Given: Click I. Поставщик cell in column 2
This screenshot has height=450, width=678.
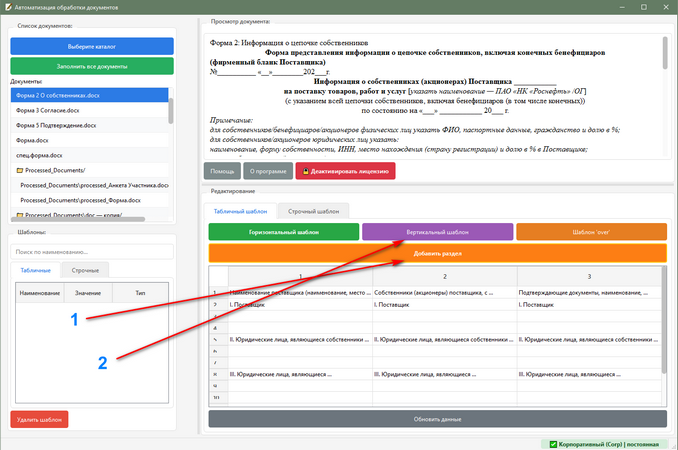Looking at the screenshot, I should [445, 305].
